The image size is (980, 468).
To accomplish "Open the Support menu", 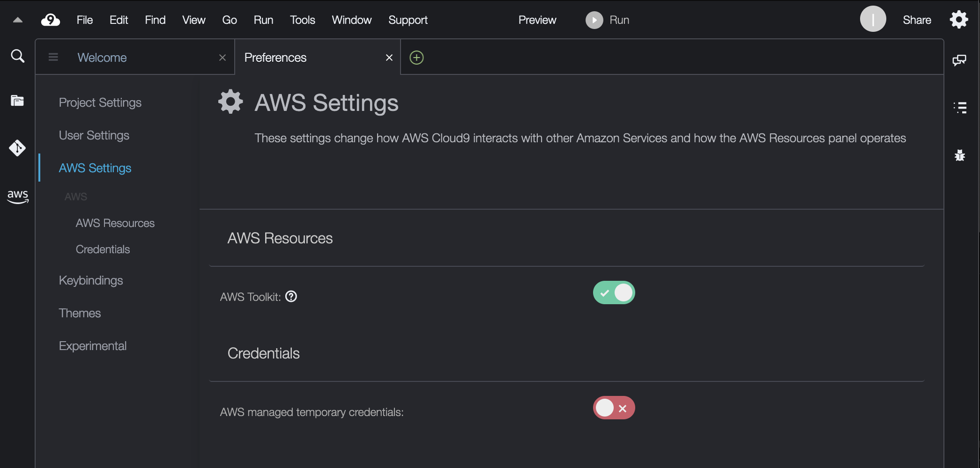I will point(408,20).
